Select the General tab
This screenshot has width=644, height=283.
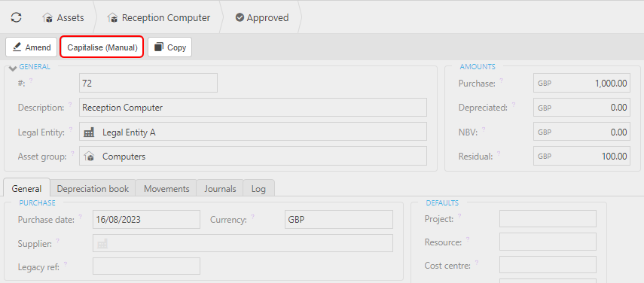[26, 189]
